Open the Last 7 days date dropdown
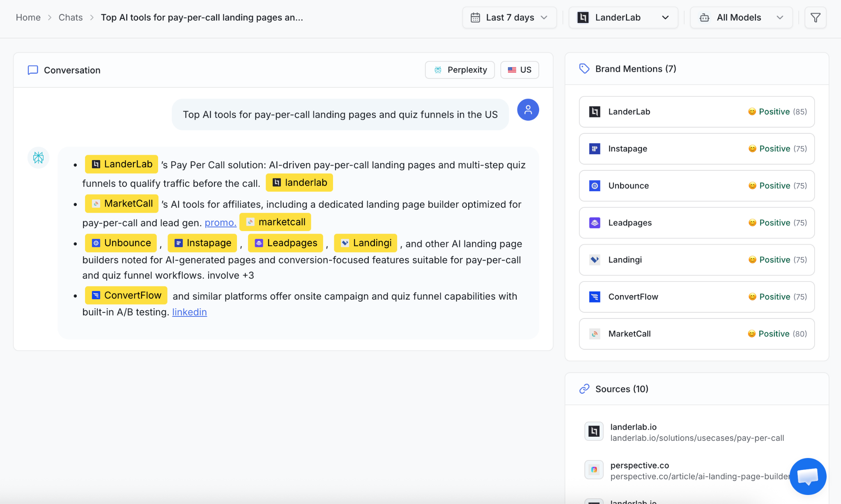The image size is (841, 504). click(x=509, y=18)
